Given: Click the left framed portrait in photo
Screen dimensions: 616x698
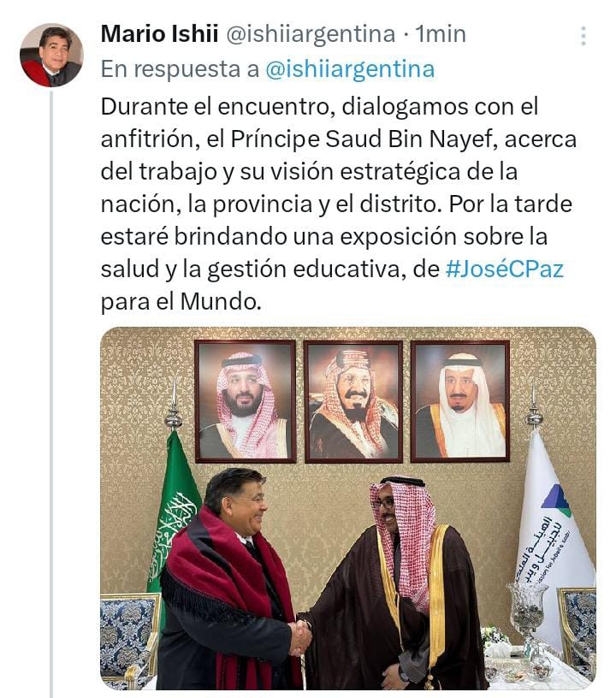Looking at the screenshot, I should click(x=246, y=401).
